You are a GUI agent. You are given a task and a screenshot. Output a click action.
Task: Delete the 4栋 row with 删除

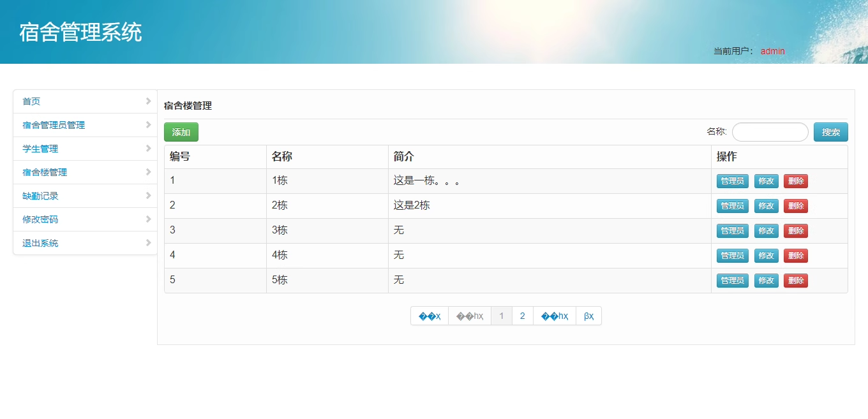click(796, 256)
